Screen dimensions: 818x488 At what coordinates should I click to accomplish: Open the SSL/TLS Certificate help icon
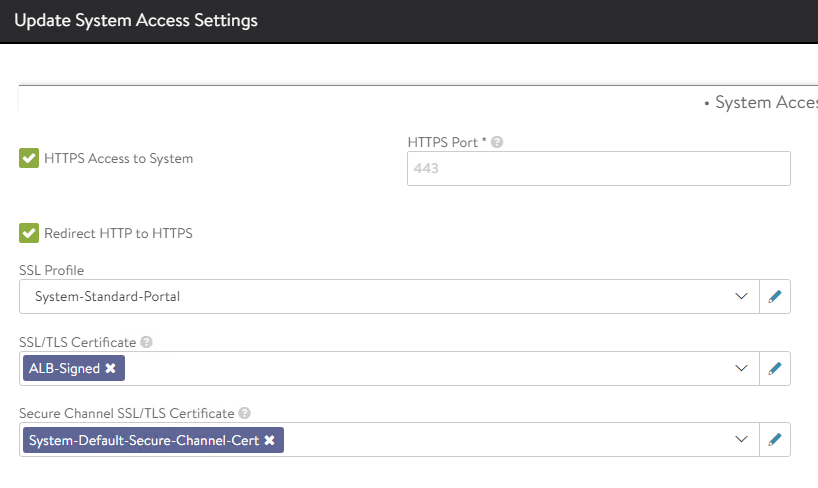click(x=147, y=342)
